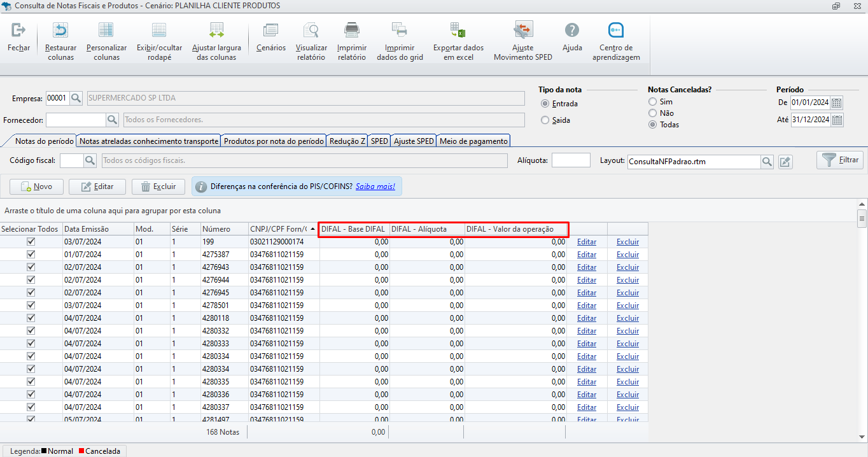Click Layout field lookup search icon
Viewport: 868px width, 457px height.
tap(768, 162)
